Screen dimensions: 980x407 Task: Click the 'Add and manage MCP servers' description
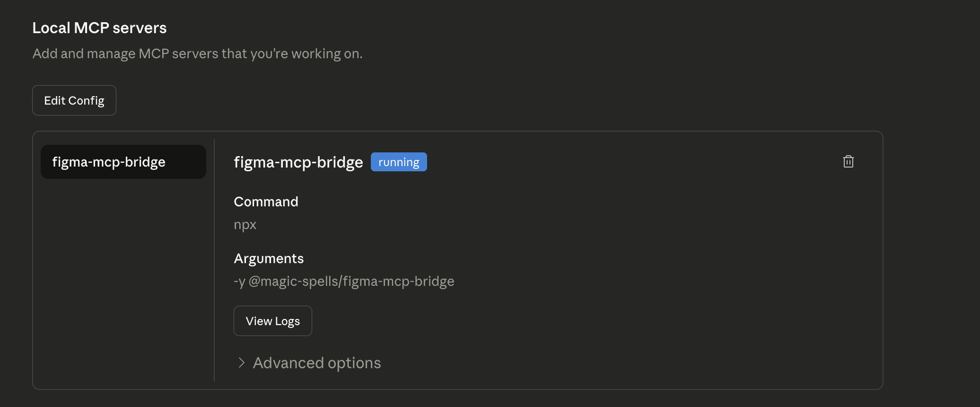click(x=197, y=53)
